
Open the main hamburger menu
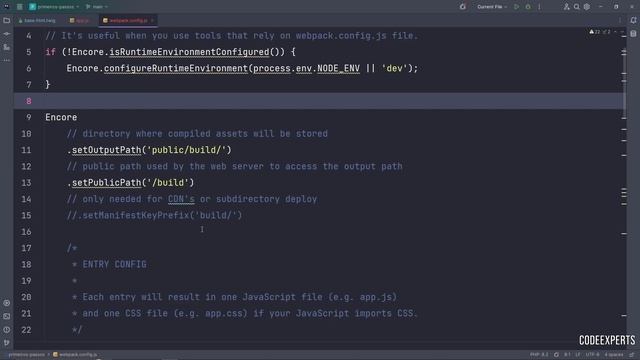pos(19,7)
